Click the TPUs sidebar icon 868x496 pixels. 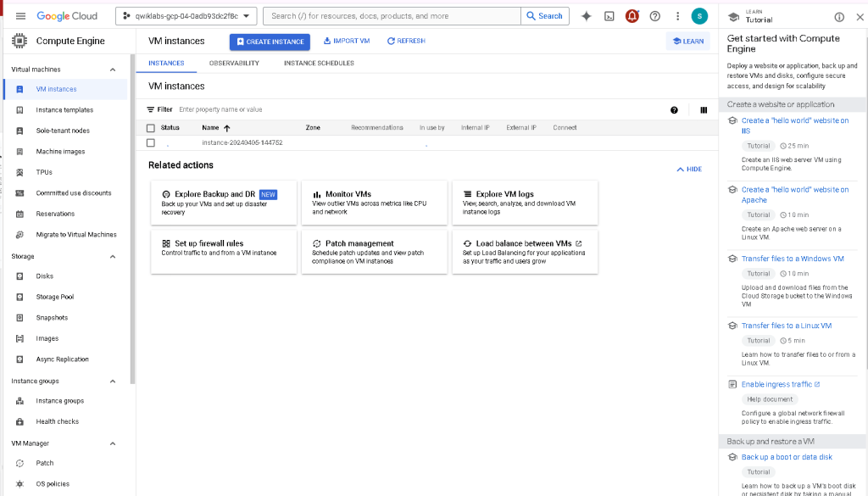[x=20, y=172]
